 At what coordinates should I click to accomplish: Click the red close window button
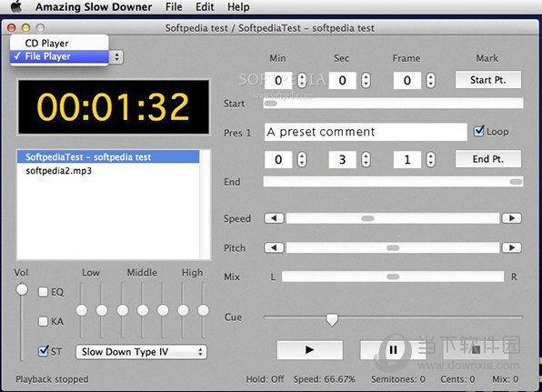(x=12, y=27)
